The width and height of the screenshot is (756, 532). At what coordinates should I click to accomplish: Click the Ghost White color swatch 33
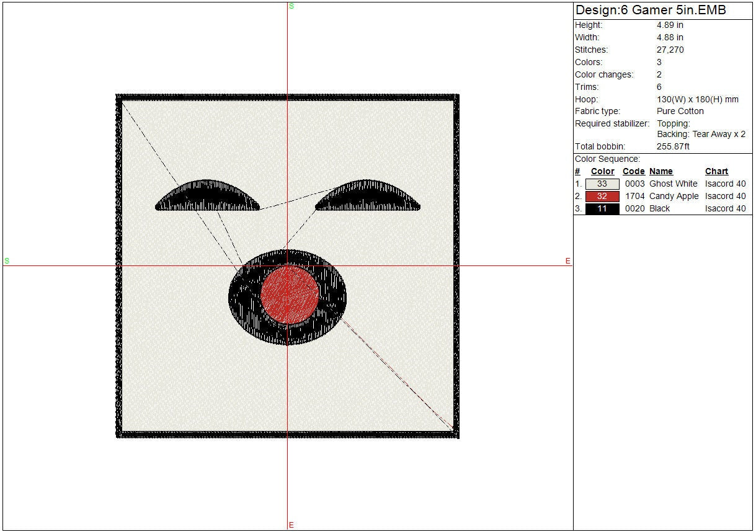tap(602, 184)
